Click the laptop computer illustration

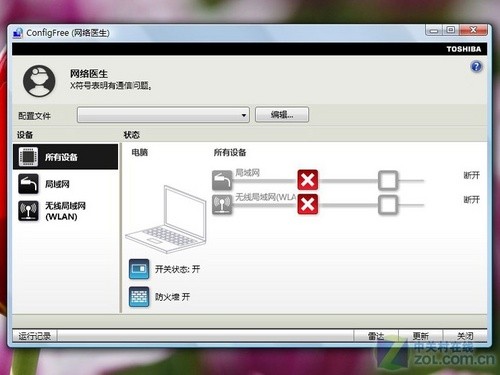[166, 219]
